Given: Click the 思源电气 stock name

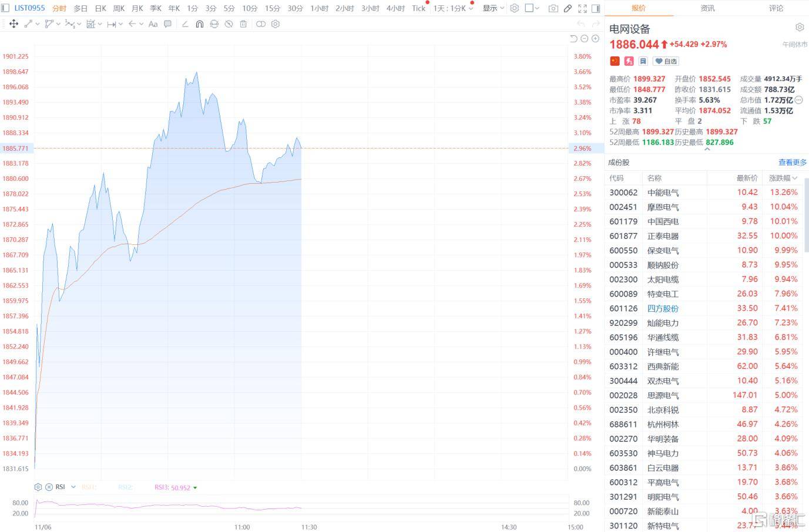Looking at the screenshot, I should coord(663,395).
